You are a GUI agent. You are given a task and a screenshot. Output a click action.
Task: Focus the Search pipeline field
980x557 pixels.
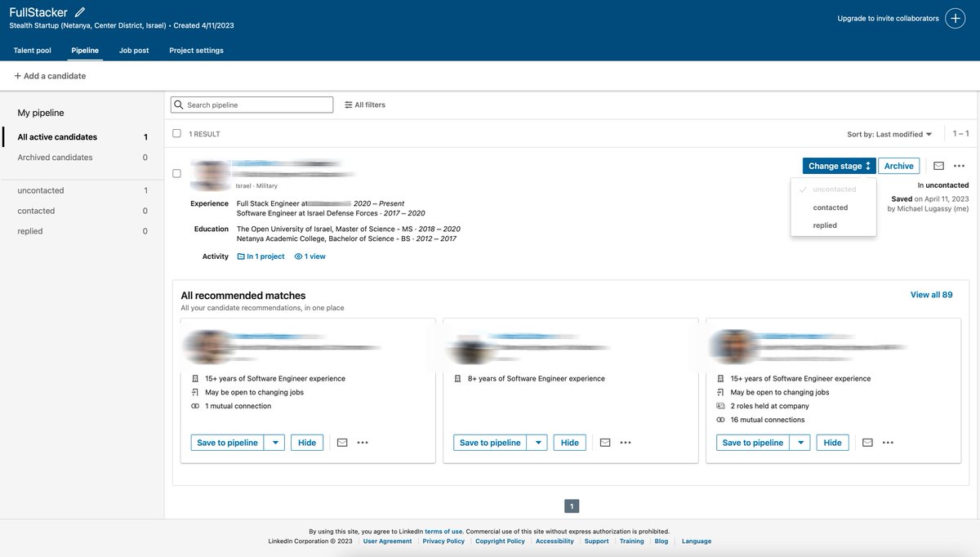tap(252, 105)
